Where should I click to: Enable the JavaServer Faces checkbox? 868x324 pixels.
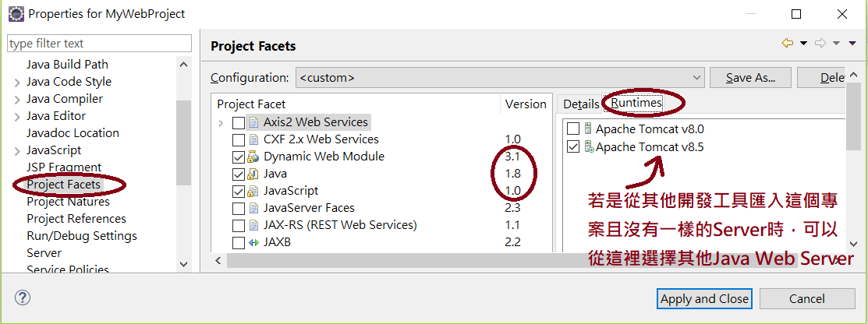239,209
